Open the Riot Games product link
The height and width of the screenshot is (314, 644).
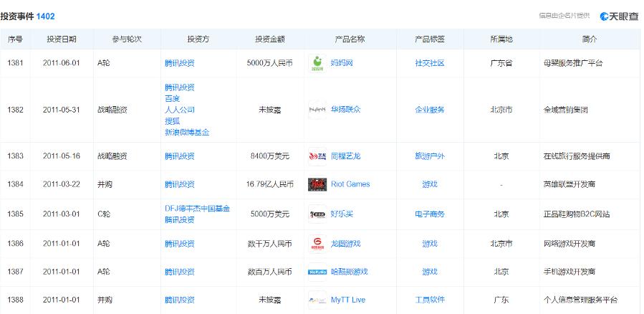[x=350, y=184]
